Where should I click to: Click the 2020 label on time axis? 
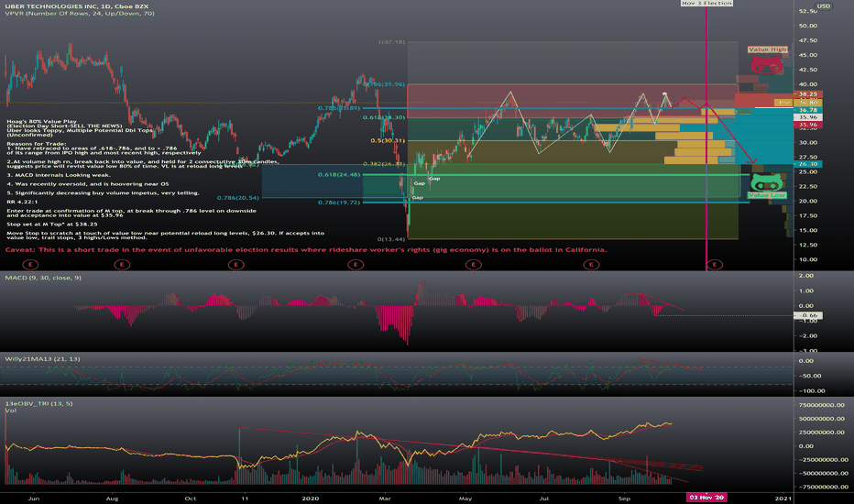coord(310,498)
